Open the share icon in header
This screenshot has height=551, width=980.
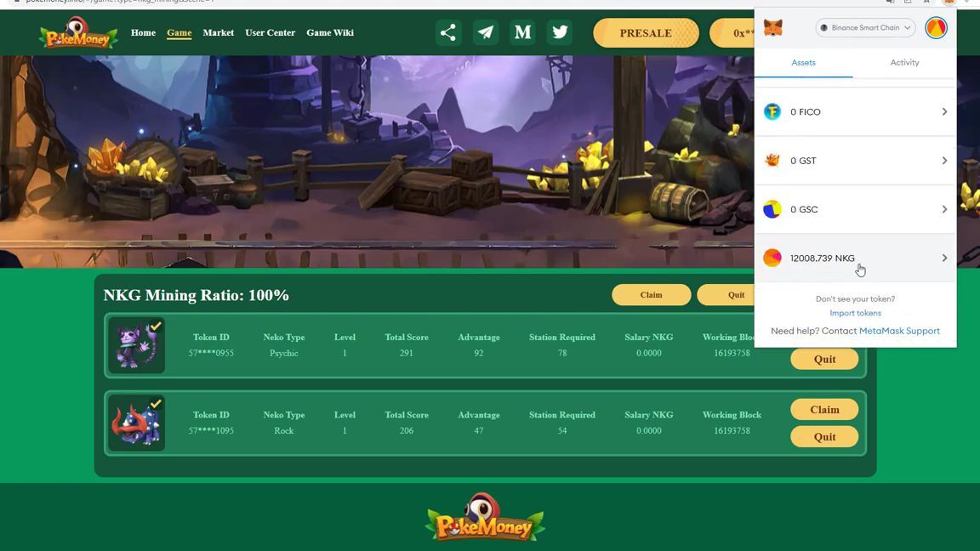(x=448, y=32)
